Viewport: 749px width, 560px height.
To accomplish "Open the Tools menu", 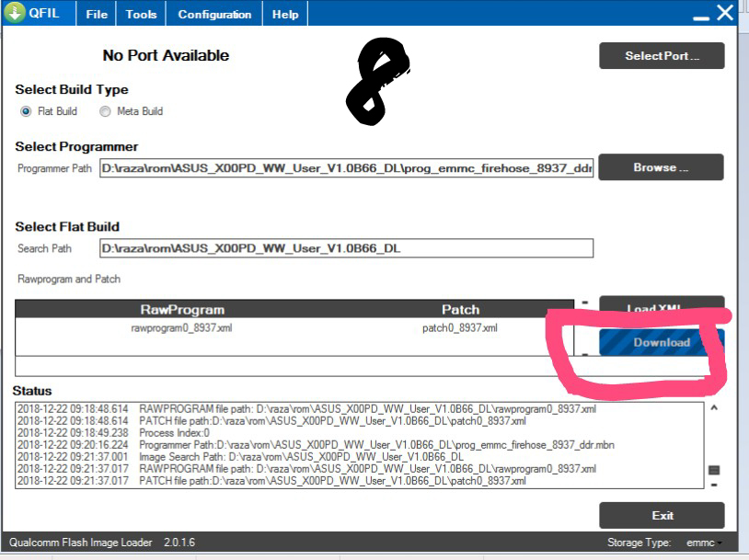I will click(141, 15).
